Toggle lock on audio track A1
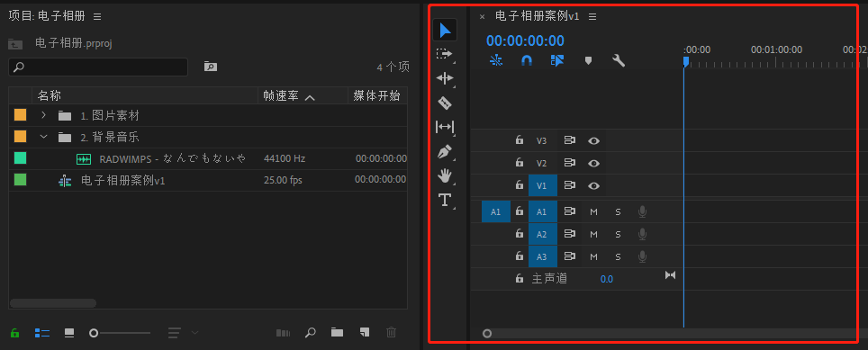The width and height of the screenshot is (868, 350). (x=520, y=211)
